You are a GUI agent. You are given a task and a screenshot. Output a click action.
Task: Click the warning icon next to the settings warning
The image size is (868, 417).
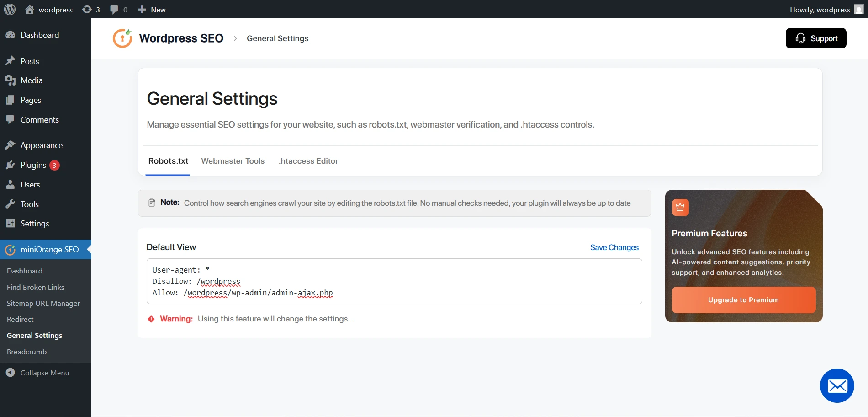[x=151, y=319]
